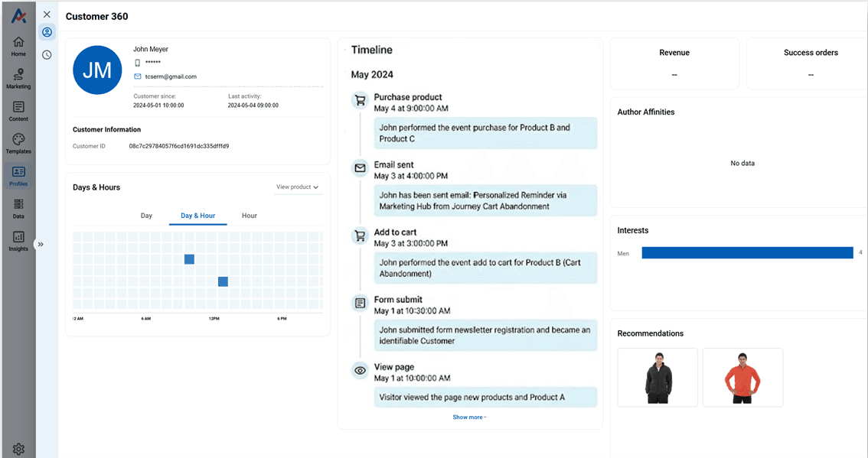The height and width of the screenshot is (458, 868).
Task: Open settings gear at bottom left
Action: [18, 449]
